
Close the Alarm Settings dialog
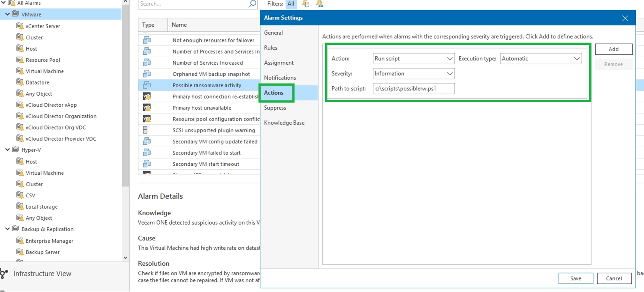tap(625, 18)
